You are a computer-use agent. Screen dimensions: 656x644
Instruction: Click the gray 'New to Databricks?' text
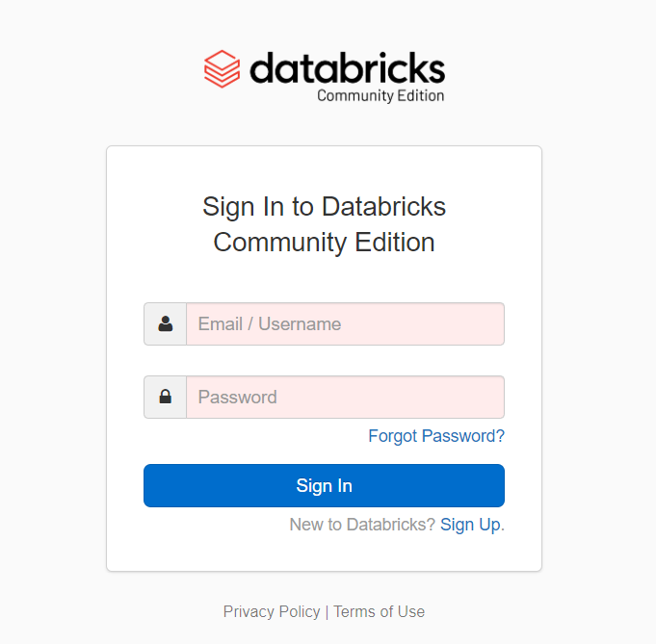(362, 525)
